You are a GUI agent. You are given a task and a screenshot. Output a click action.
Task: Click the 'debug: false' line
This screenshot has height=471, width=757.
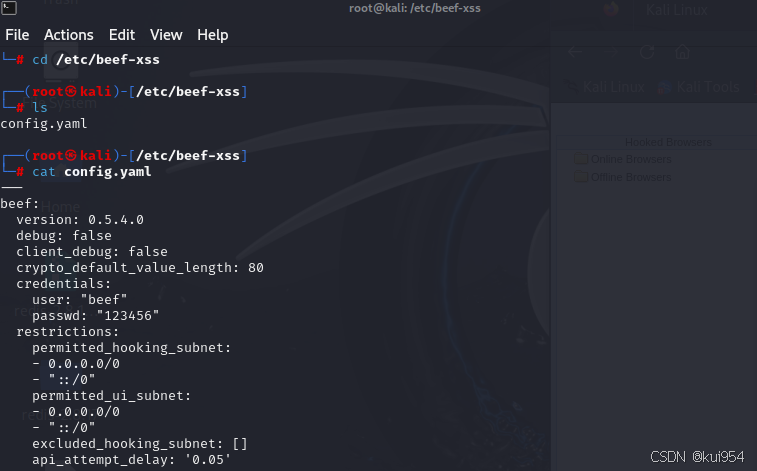tap(64, 236)
